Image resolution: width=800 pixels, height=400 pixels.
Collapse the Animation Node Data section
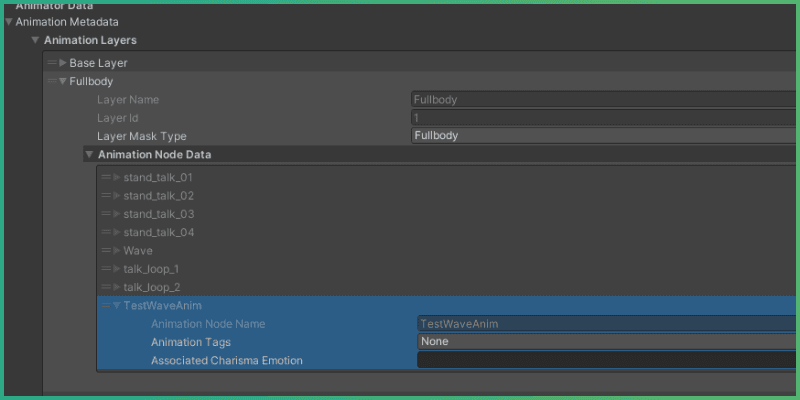point(89,155)
